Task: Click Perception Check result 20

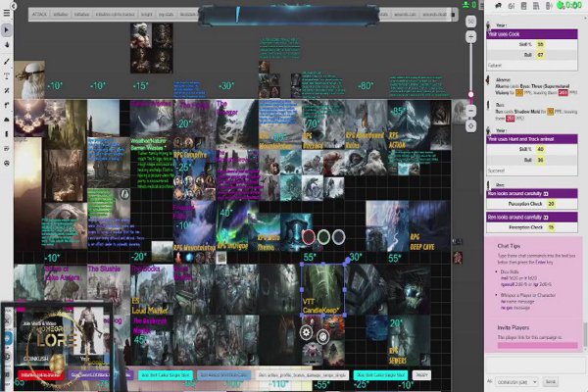Action: point(551,204)
